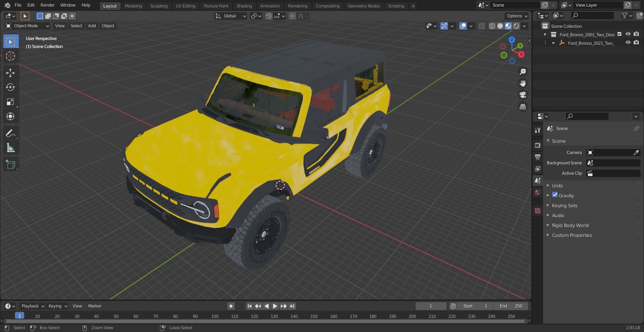The height and width of the screenshot is (332, 644).
Task: Collapse the Ford_Bronco_2001_Two_Door collection tree
Action: point(545,34)
